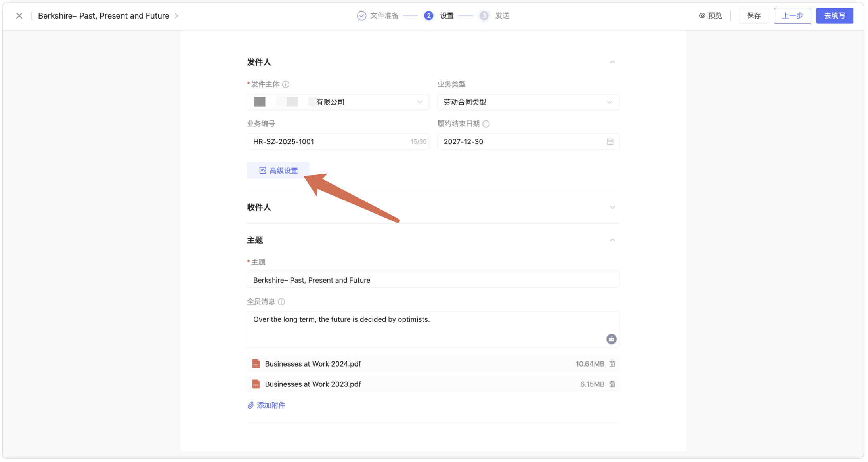The height and width of the screenshot is (462, 868).
Task: Click the 业务编号 input field
Action: [x=329, y=142]
